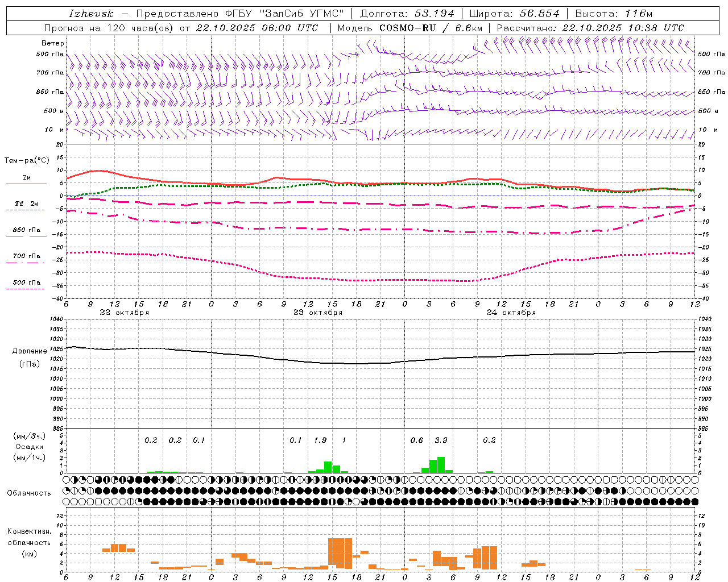Click the tallest green precipitation bar
Screen dimensions: 728x582
(441, 465)
